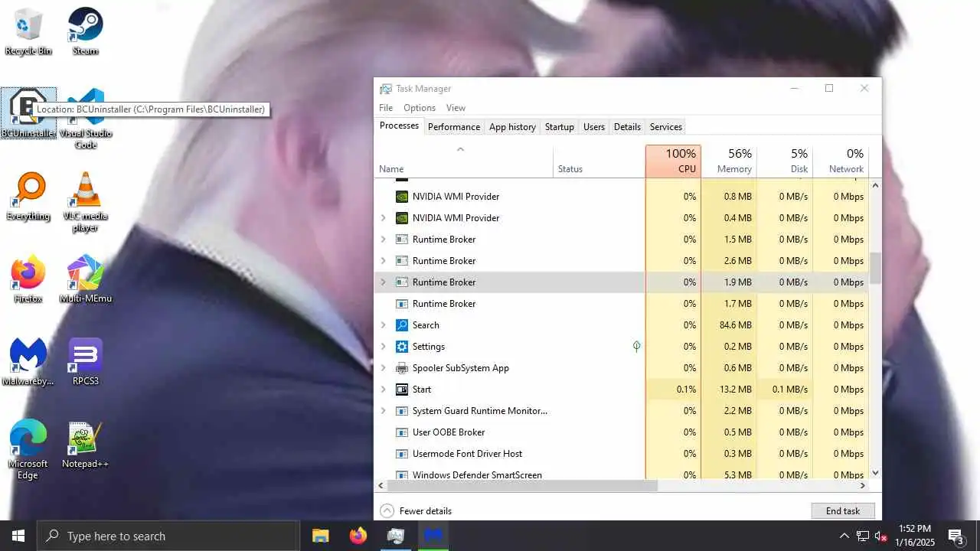Open the Windows Start menu button

click(18, 536)
